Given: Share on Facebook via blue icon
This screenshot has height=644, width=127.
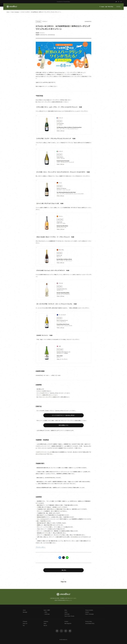Looking at the screenshot, I should [60, 557].
